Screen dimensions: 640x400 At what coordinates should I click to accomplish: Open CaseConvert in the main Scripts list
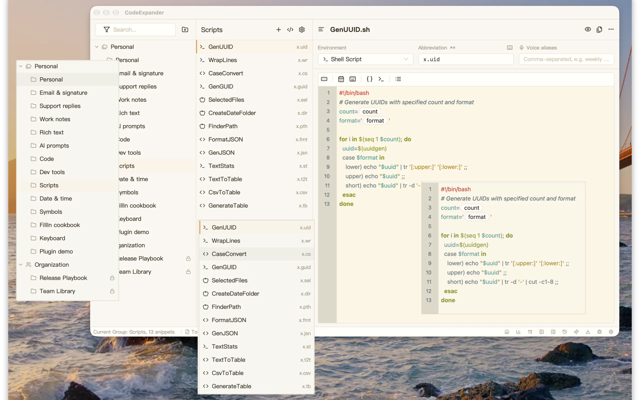[x=254, y=73]
